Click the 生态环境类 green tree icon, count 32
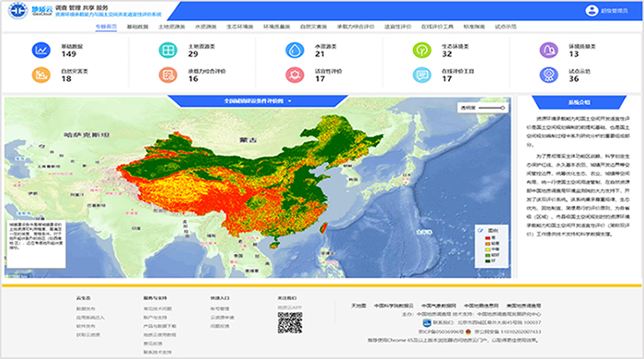 [x=421, y=50]
